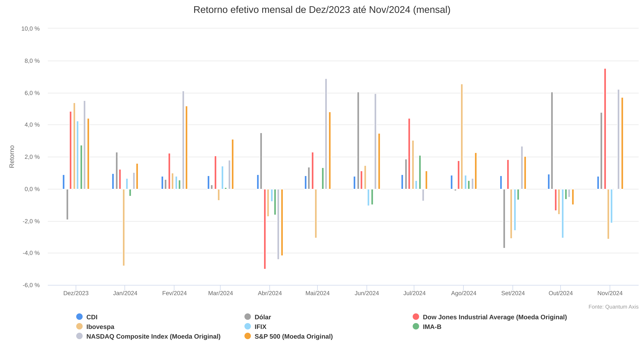The width and height of the screenshot is (644, 359).
Task: Select the gray Dólar bar in Jun/2024
Action: pyautogui.click(x=358, y=141)
